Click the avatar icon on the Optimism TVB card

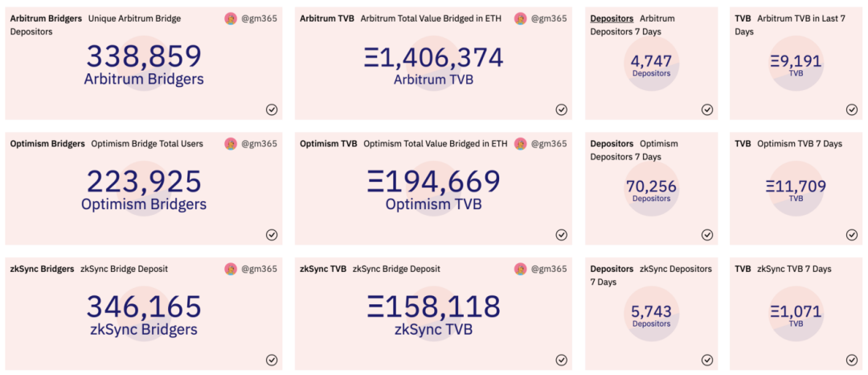pyautogui.click(x=520, y=144)
